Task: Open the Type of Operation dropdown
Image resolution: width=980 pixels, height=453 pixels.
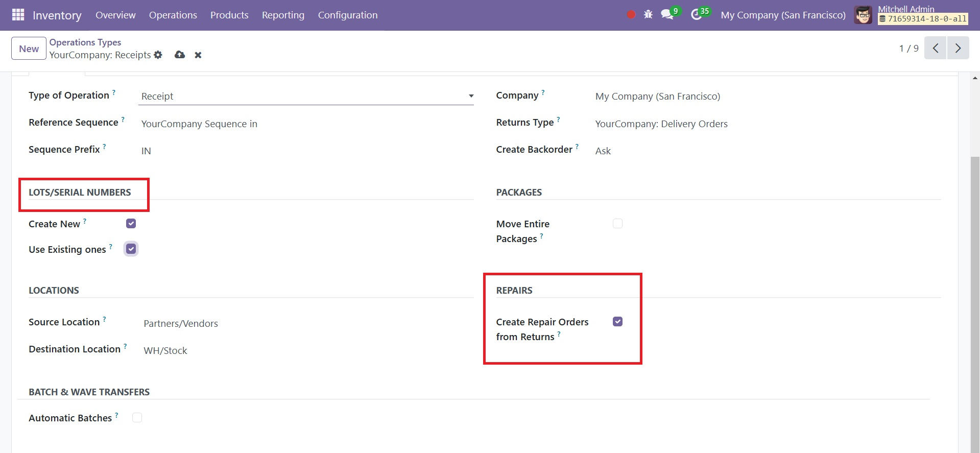Action: coord(306,96)
